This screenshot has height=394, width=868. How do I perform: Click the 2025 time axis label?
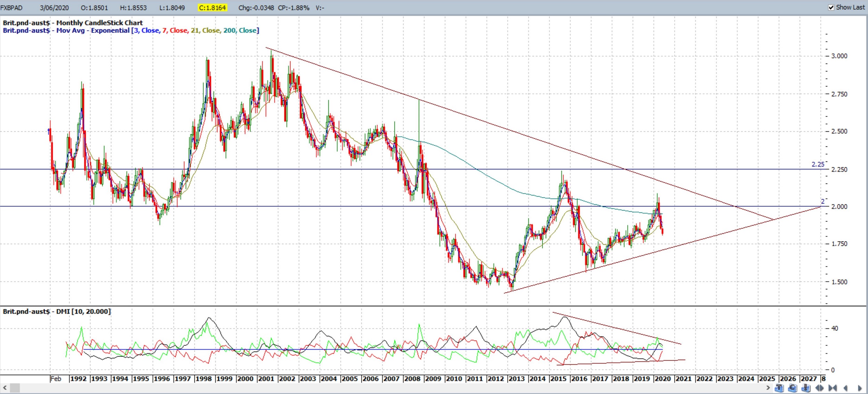click(x=767, y=379)
